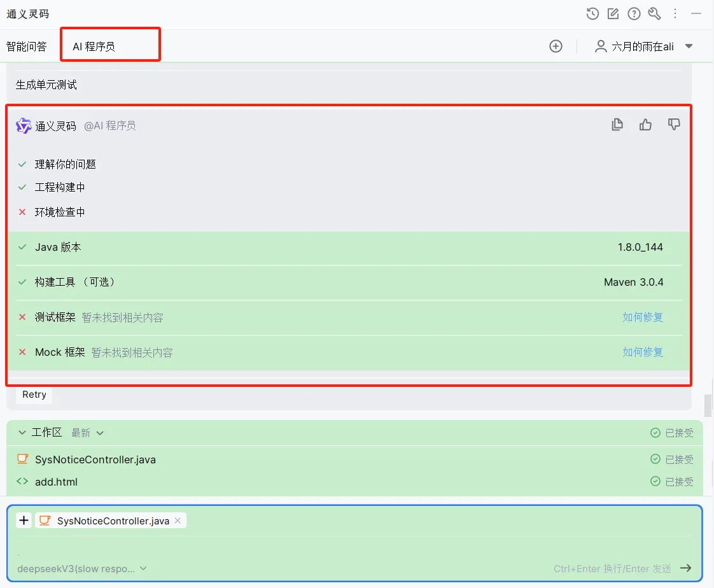Collapse the 工作区 section

point(22,433)
